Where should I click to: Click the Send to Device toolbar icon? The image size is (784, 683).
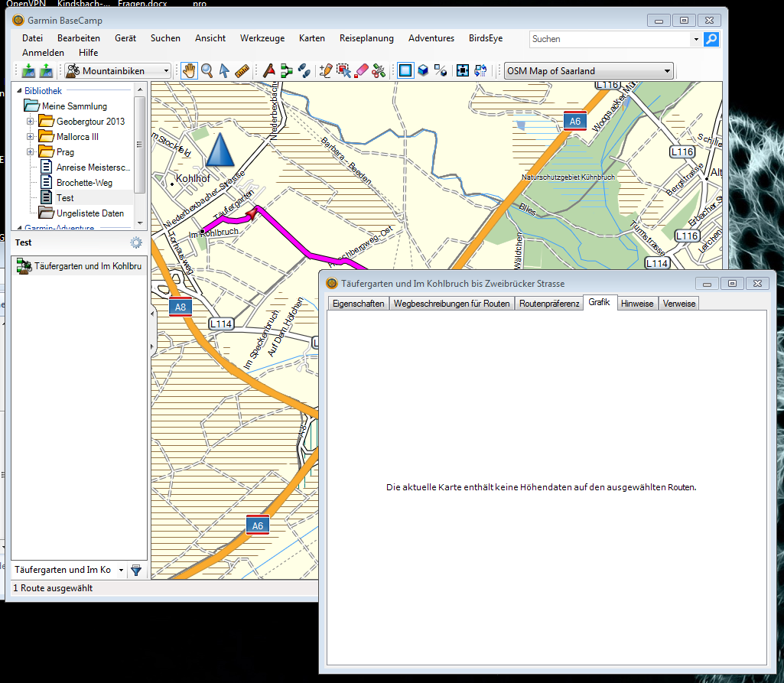(x=28, y=71)
